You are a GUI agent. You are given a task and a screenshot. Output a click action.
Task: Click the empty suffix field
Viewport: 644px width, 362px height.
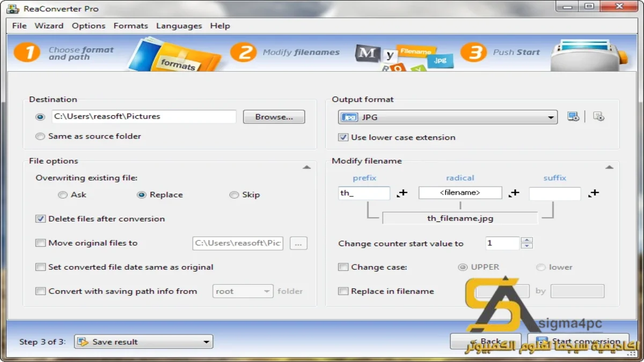pyautogui.click(x=555, y=194)
